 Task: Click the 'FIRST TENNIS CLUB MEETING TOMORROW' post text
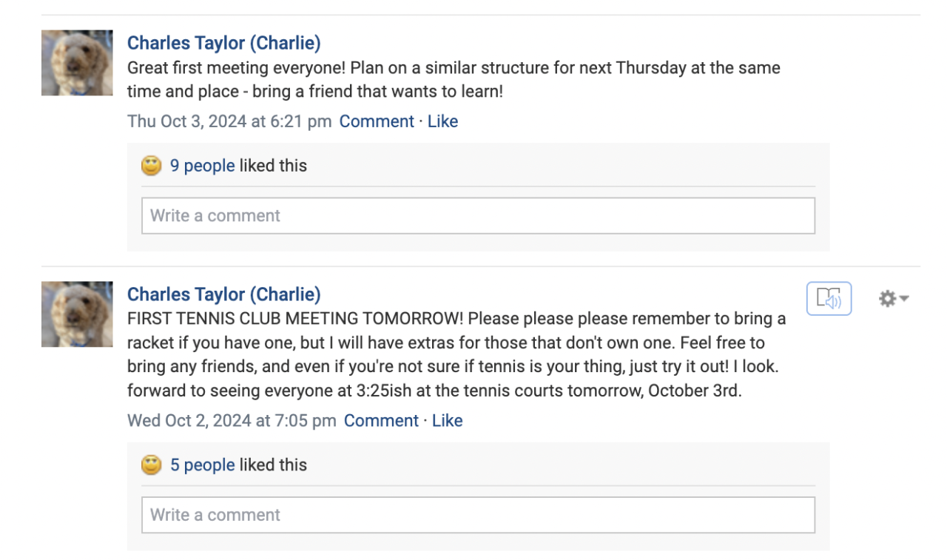(x=456, y=355)
